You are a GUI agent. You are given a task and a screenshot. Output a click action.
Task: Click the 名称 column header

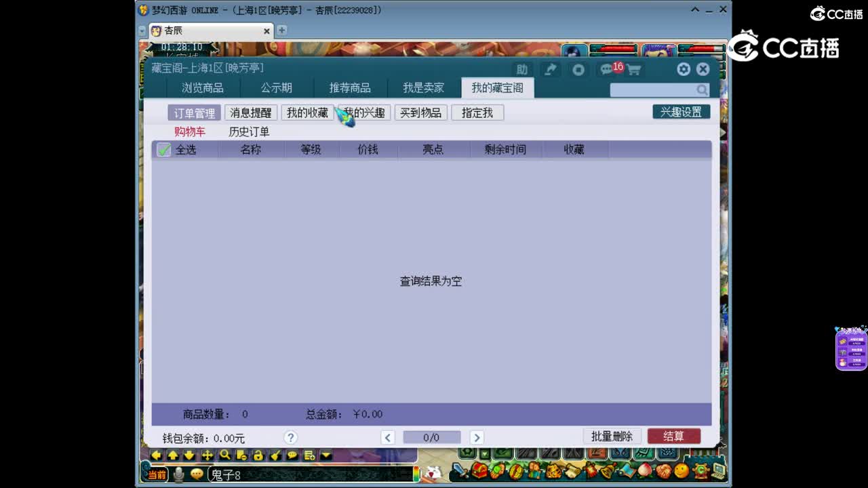coord(251,150)
